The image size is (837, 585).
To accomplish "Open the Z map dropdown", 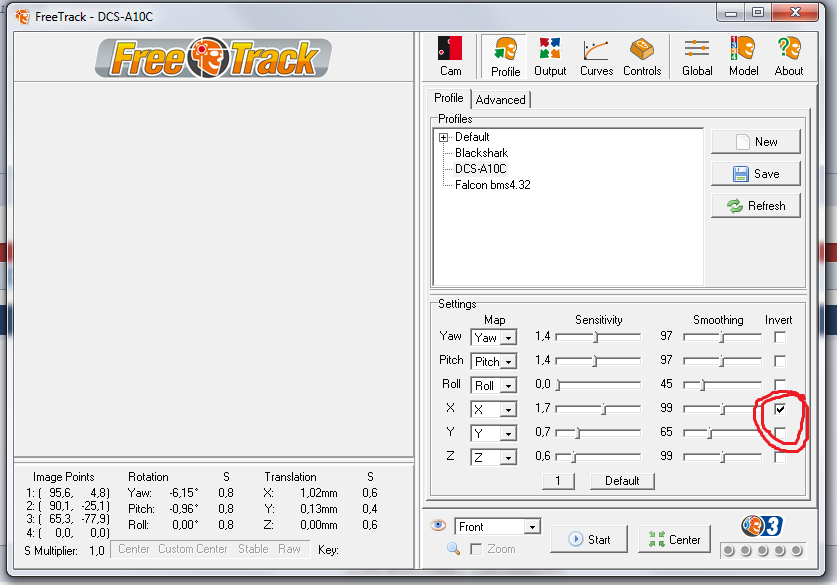I will pyautogui.click(x=509, y=457).
